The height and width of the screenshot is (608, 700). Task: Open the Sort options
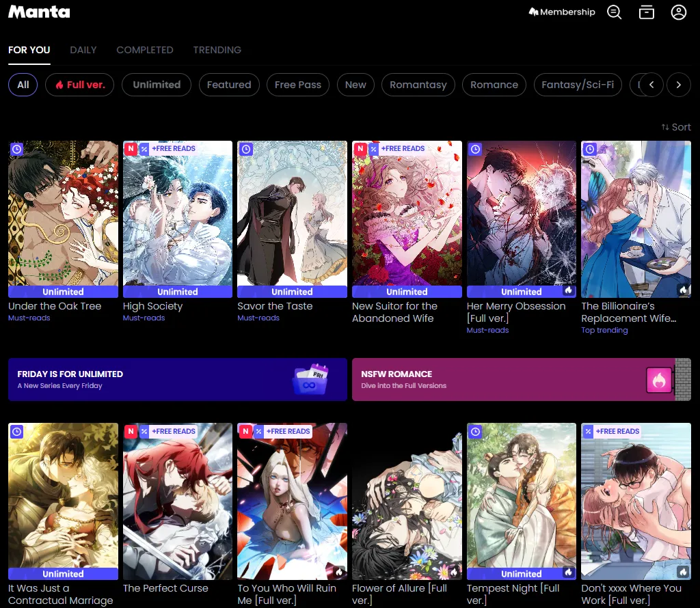[x=675, y=127]
